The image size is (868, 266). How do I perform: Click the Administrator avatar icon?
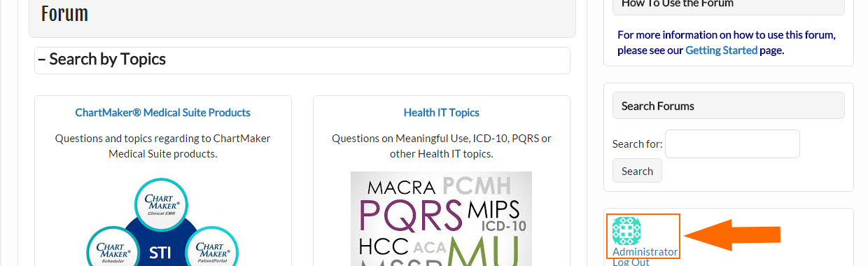pyautogui.click(x=626, y=231)
